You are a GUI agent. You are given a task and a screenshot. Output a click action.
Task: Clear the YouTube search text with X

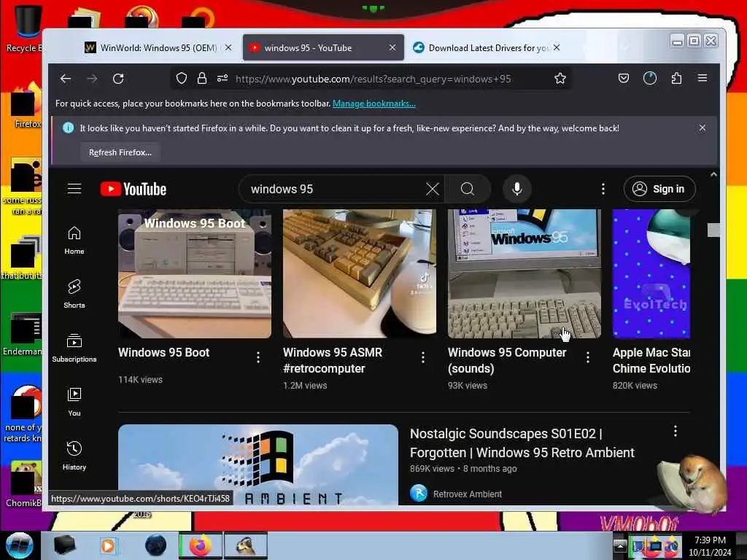click(x=433, y=189)
